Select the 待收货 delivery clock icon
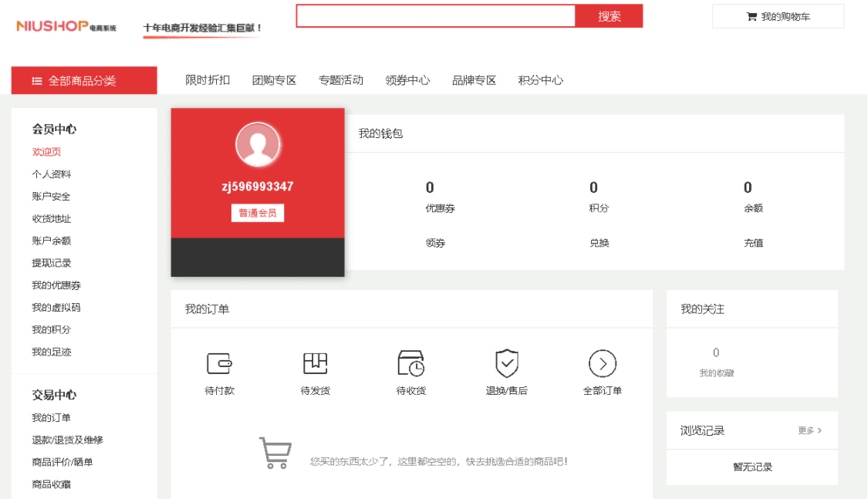This screenshot has height=499, width=868. pos(410,363)
